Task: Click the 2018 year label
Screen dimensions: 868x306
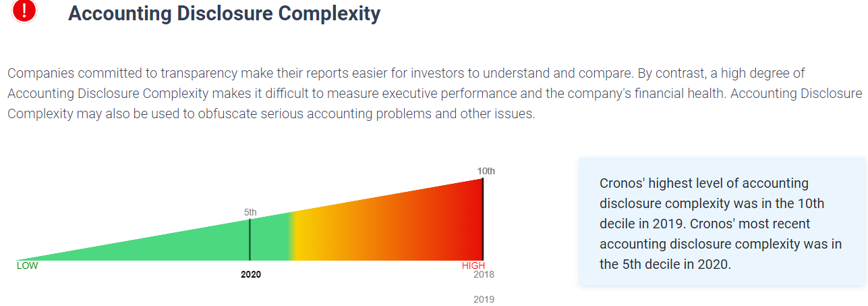Action: pyautogui.click(x=484, y=274)
